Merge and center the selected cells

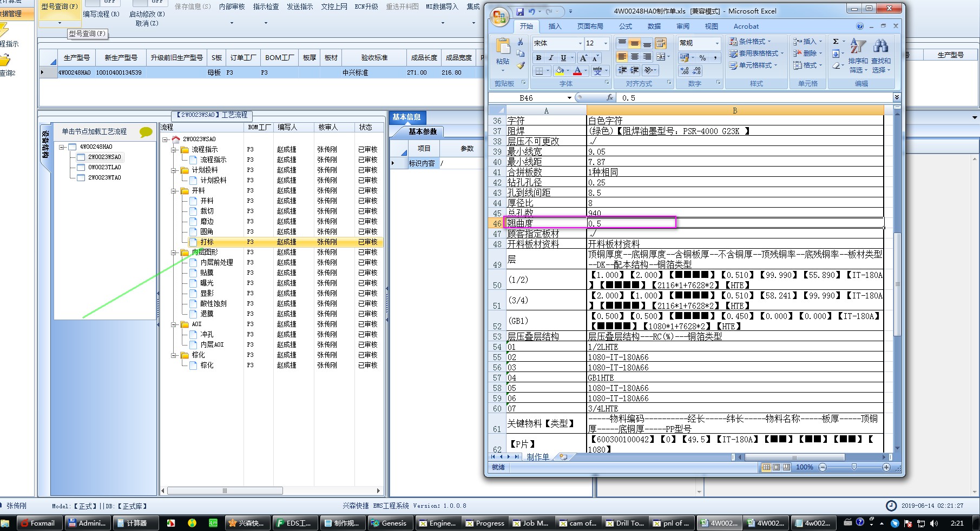pyautogui.click(x=660, y=57)
